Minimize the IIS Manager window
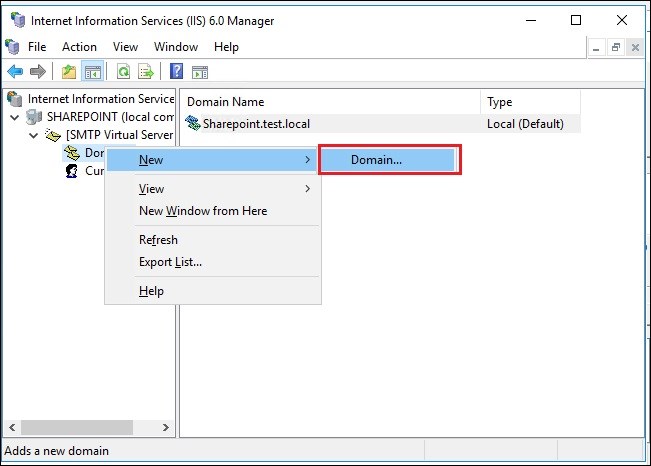 pos(531,20)
